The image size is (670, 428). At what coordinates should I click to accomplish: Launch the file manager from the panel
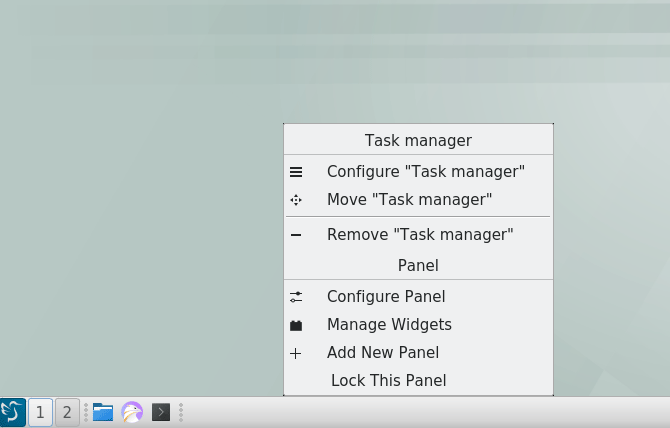point(103,412)
